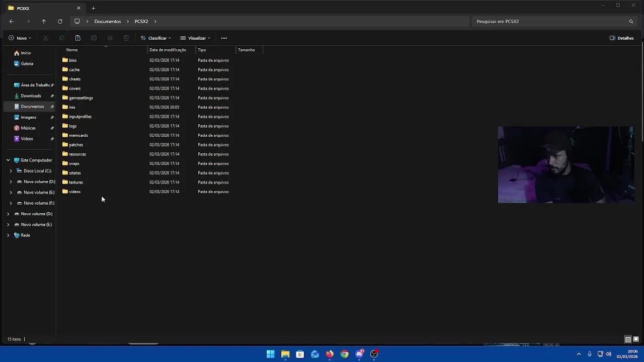Viewport: 644px width, 362px height.
Task: Open Início in navigation pane
Action: 26,53
